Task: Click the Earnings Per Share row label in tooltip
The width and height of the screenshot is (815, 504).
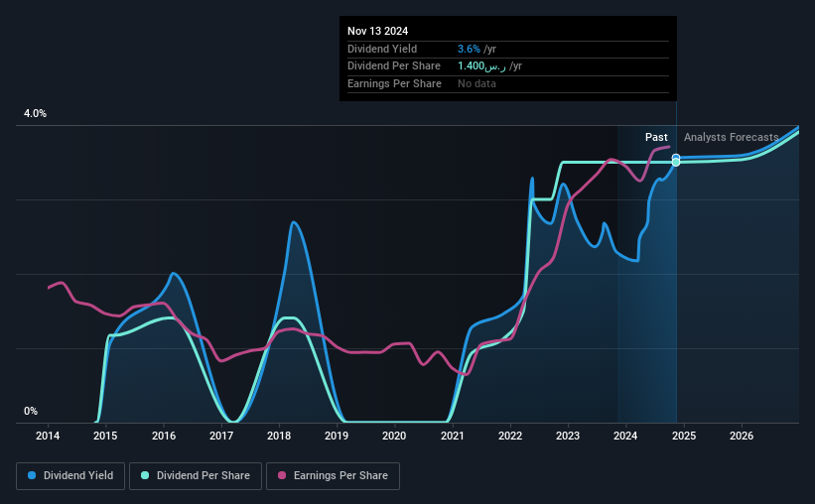Action: [x=394, y=83]
